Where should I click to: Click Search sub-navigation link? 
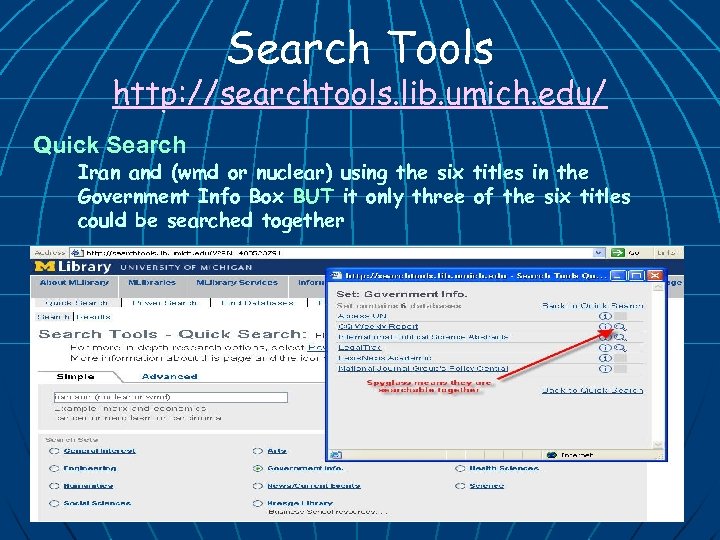click(54, 317)
